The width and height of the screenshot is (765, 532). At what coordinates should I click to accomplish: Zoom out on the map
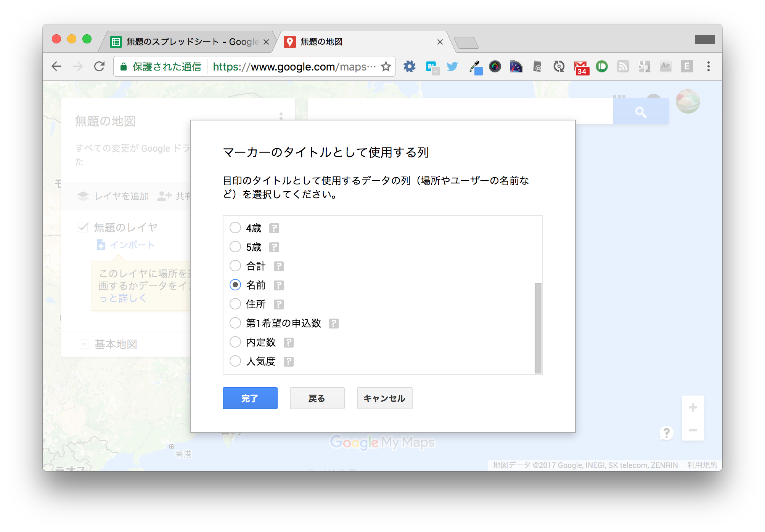pos(693,430)
